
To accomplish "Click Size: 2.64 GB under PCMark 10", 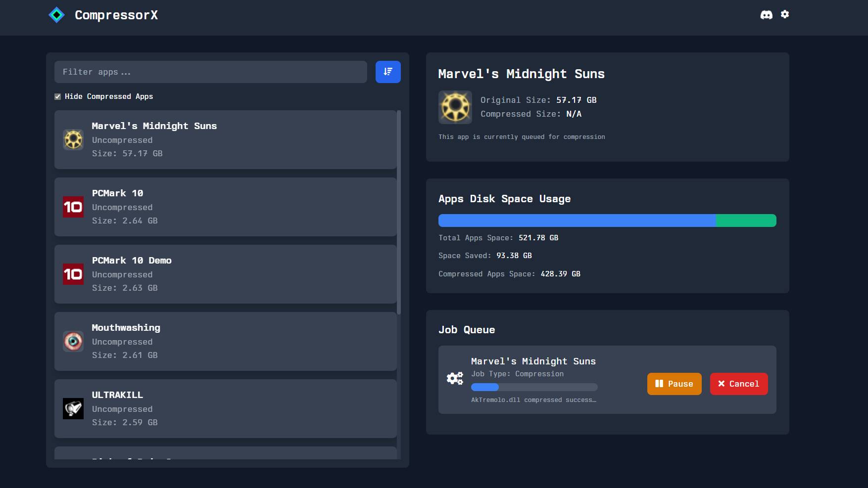I will pyautogui.click(x=125, y=221).
